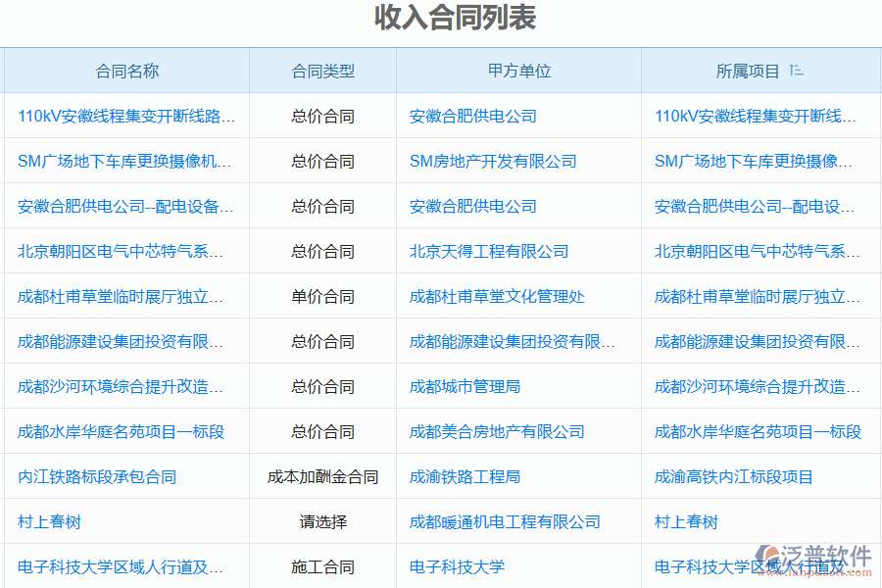Click the 北京天得工程有限公司 link
This screenshot has height=588, width=882.
coord(487,251)
